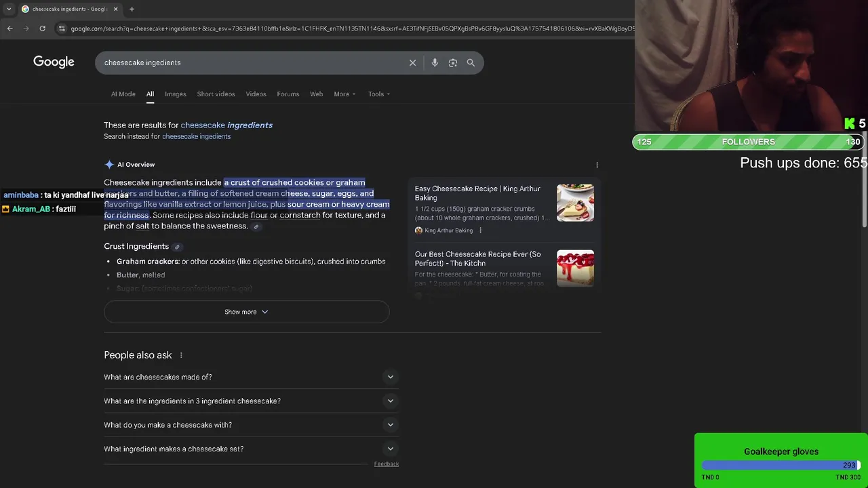Click the badge icon before Akram_AB
The width and height of the screenshot is (868, 488).
pos(6,209)
